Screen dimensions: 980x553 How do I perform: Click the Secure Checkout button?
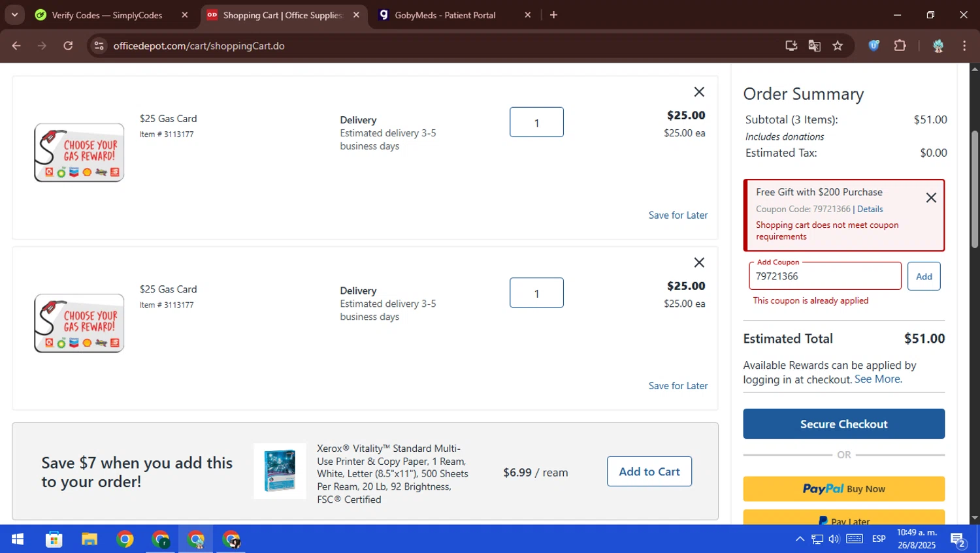click(x=843, y=424)
